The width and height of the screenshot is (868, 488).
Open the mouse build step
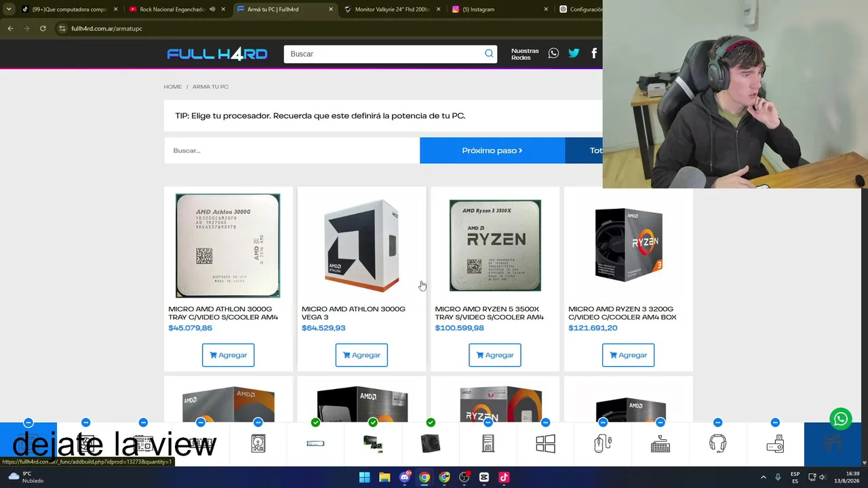[603, 444]
